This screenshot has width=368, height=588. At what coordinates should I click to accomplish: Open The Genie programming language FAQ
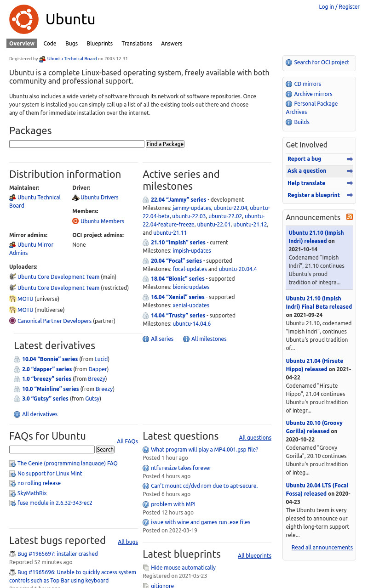click(68, 464)
